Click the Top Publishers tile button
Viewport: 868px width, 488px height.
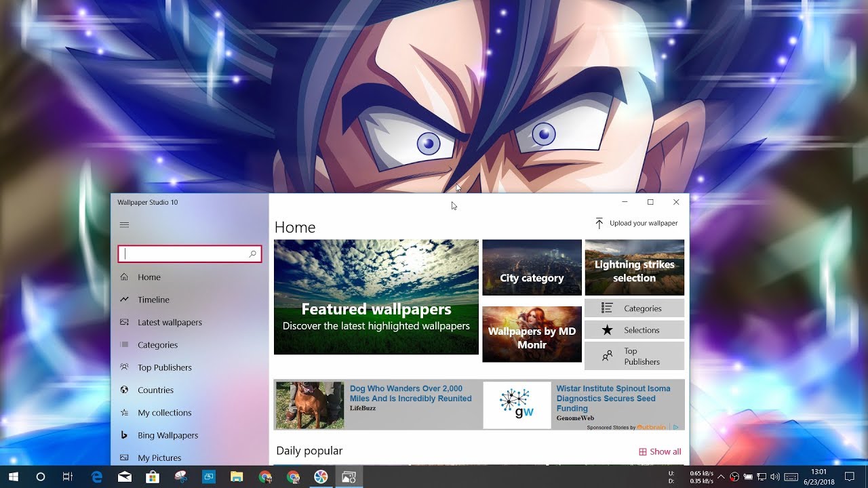click(634, 356)
